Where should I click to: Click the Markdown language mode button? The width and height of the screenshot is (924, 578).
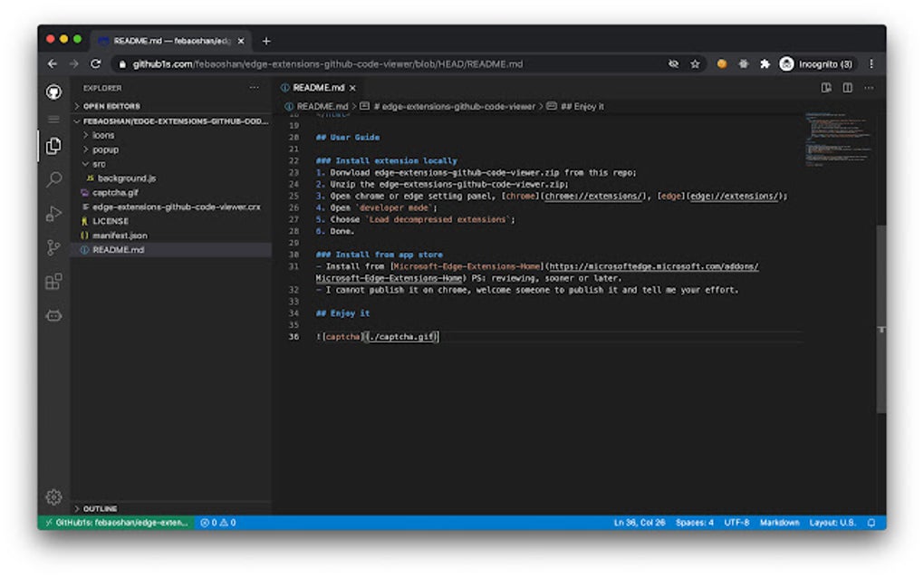(x=779, y=523)
